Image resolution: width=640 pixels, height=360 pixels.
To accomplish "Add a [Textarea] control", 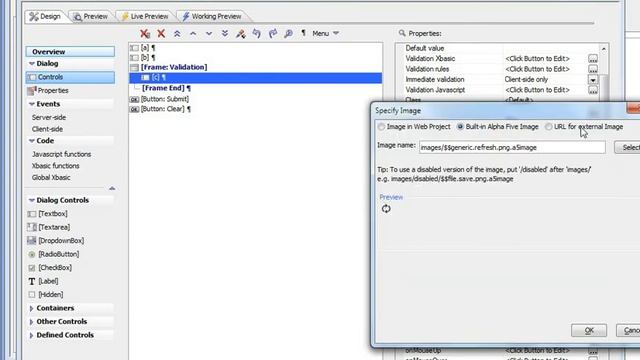I will coord(49,227).
